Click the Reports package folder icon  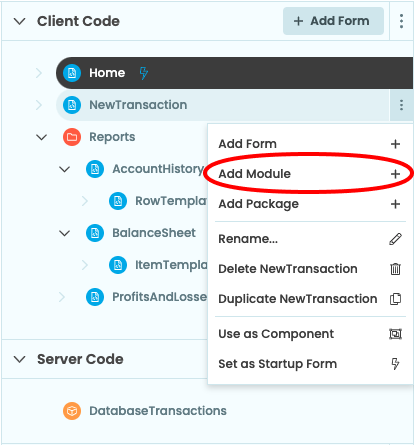[72, 137]
